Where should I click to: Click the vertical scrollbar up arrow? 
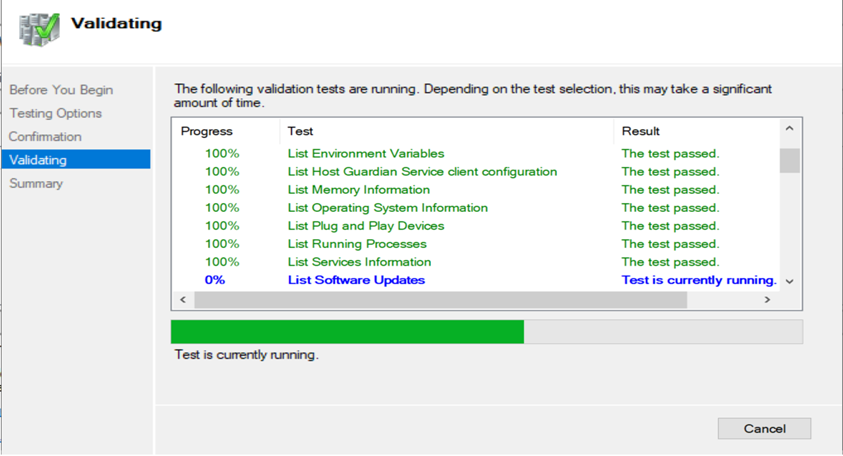(x=789, y=129)
